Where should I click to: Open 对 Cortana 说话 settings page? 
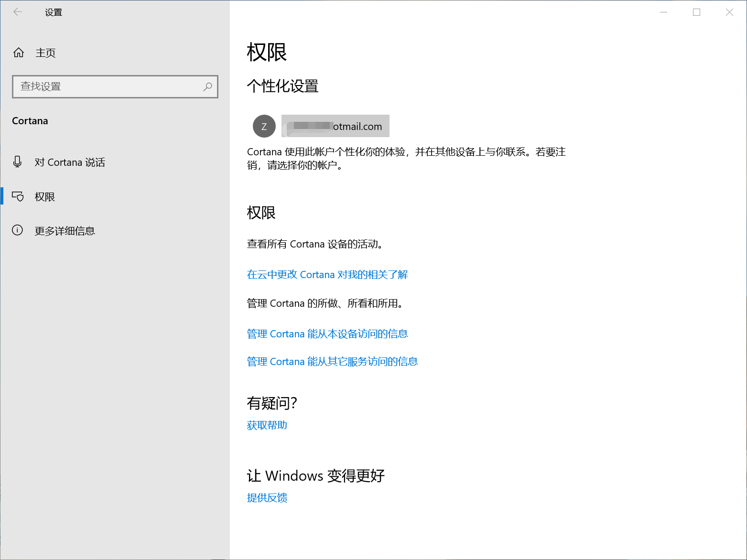click(x=70, y=162)
